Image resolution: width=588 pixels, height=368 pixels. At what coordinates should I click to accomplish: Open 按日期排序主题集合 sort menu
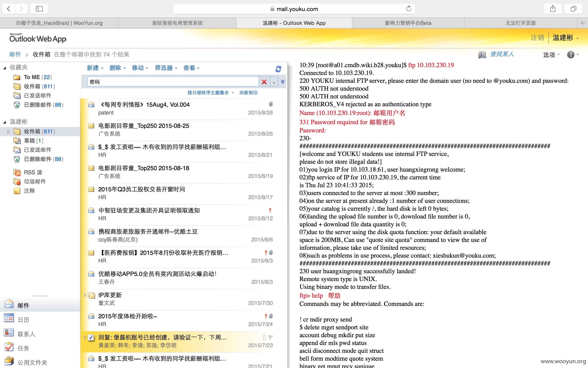[x=210, y=93]
